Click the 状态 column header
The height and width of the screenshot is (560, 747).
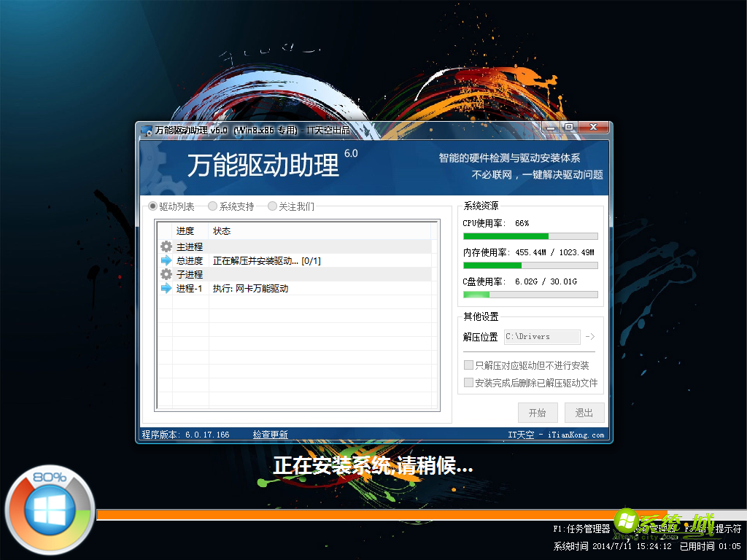click(221, 230)
